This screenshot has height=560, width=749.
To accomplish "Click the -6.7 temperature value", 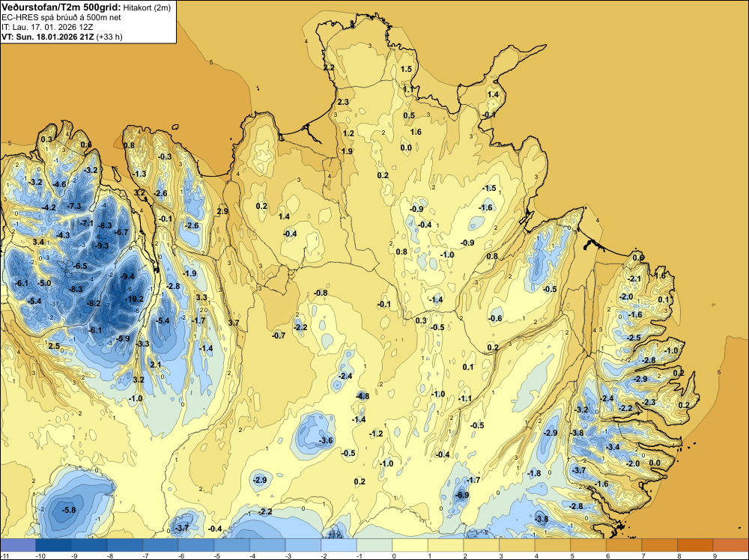I will [121, 233].
